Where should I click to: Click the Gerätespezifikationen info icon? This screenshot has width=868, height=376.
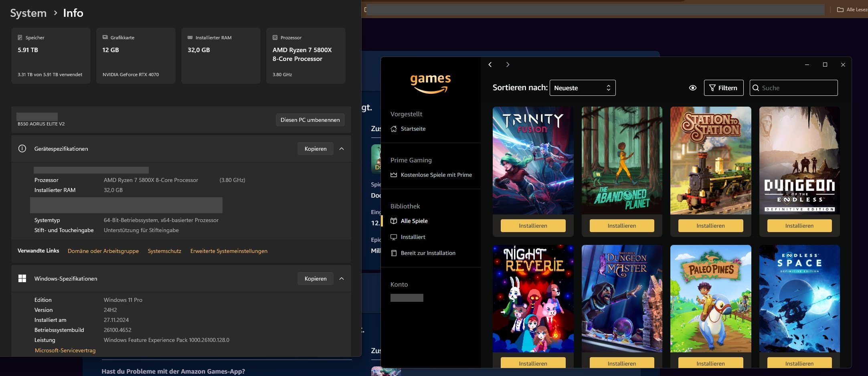point(22,149)
